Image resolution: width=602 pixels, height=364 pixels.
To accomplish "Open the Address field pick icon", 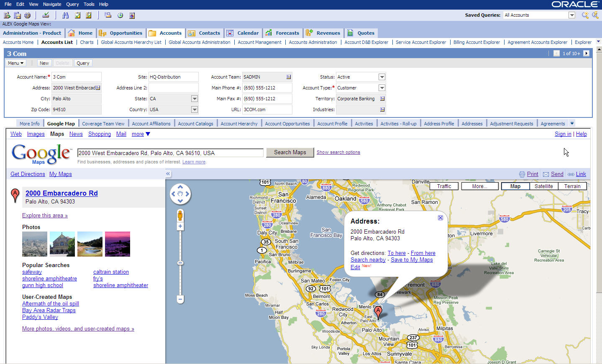I will pyautogui.click(x=98, y=88).
